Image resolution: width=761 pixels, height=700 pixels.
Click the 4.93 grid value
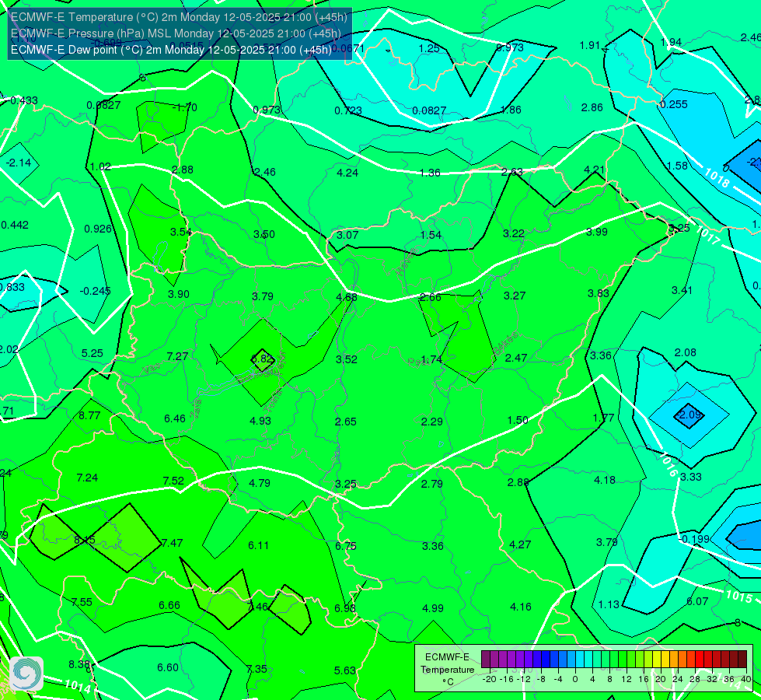tap(260, 421)
